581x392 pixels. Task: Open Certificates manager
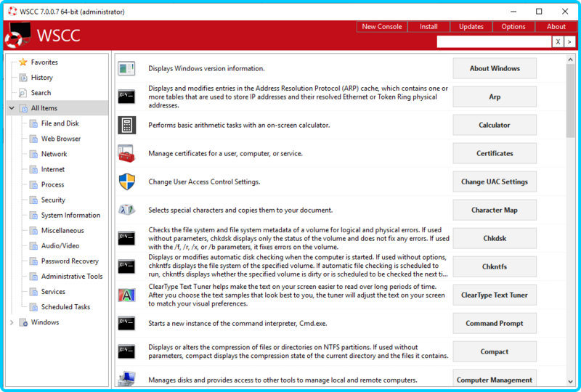[495, 153]
